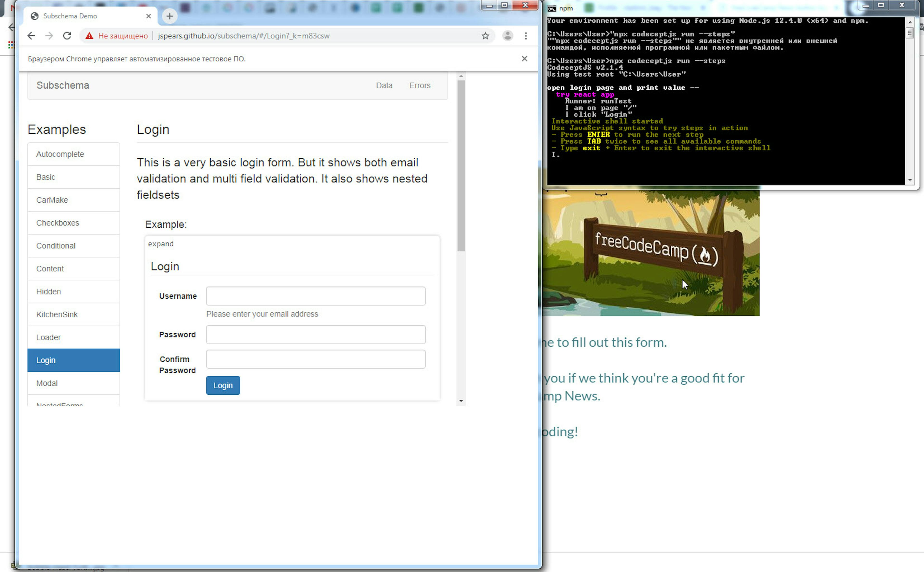Focus the Username input field
This screenshot has width=924, height=572.
point(316,296)
